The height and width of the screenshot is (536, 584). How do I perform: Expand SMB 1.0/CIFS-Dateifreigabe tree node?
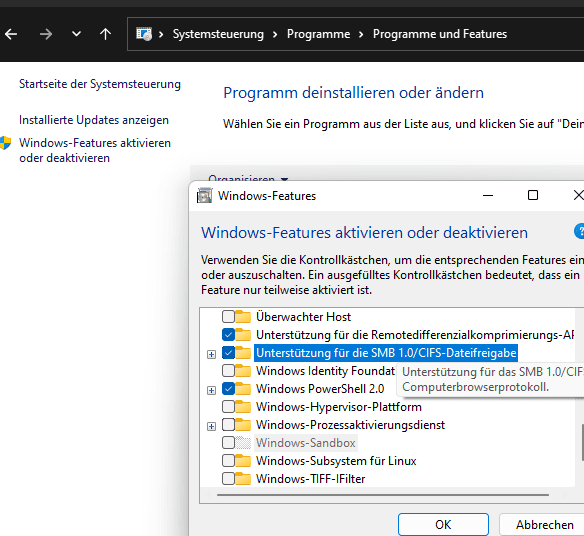212,354
